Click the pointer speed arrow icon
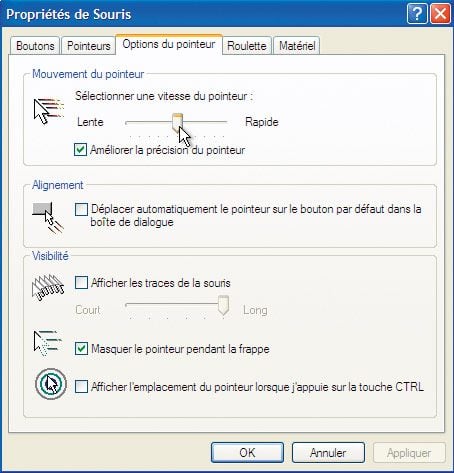 click(49, 111)
